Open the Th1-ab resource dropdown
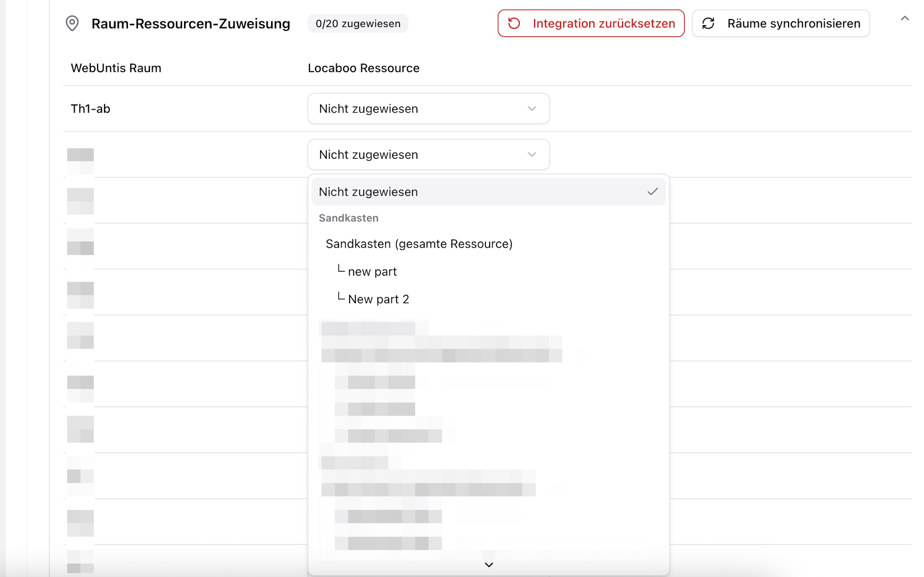 pyautogui.click(x=428, y=109)
